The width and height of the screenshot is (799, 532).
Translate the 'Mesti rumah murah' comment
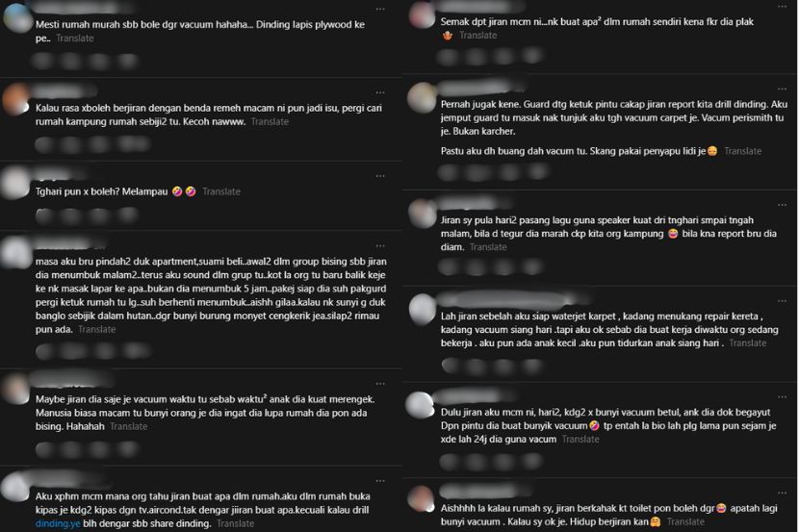click(75, 38)
